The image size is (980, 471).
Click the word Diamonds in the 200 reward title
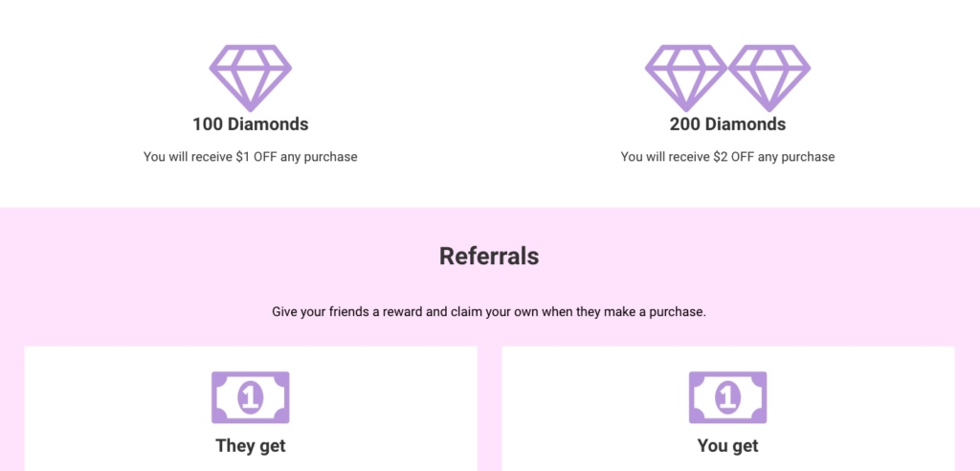point(746,123)
